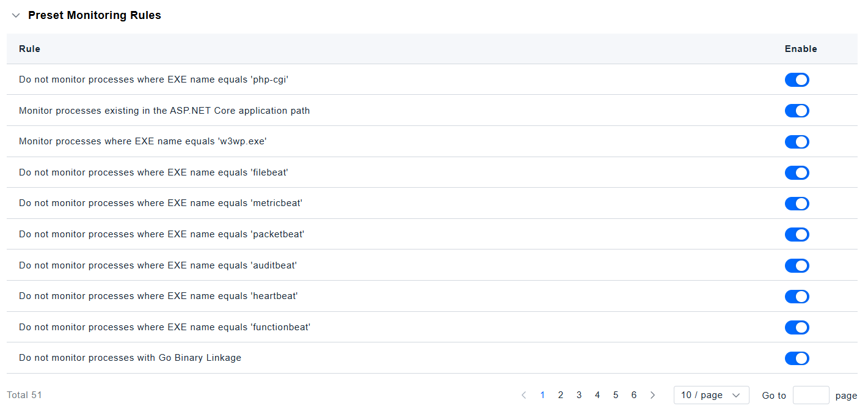Turn off the 'w3wp.exe' monitoring rule
The height and width of the screenshot is (414, 868).
(x=797, y=142)
